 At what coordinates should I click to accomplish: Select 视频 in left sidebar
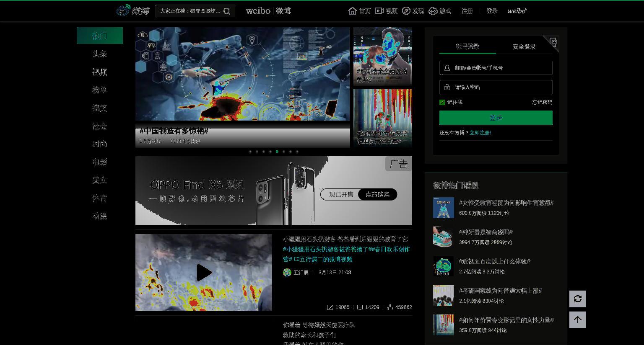click(100, 72)
